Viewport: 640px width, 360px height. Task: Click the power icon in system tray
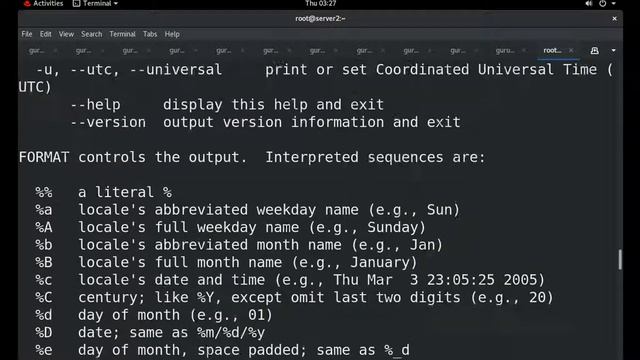pos(602,4)
